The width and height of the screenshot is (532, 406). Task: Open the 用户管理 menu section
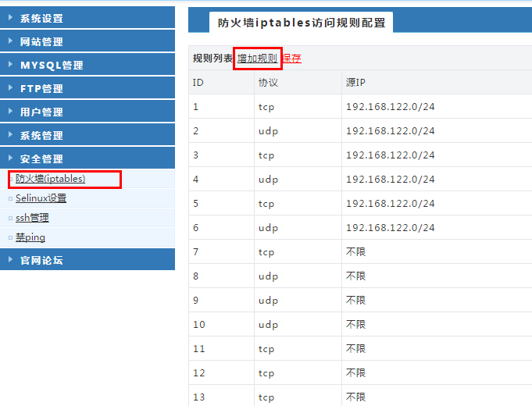[x=41, y=112]
